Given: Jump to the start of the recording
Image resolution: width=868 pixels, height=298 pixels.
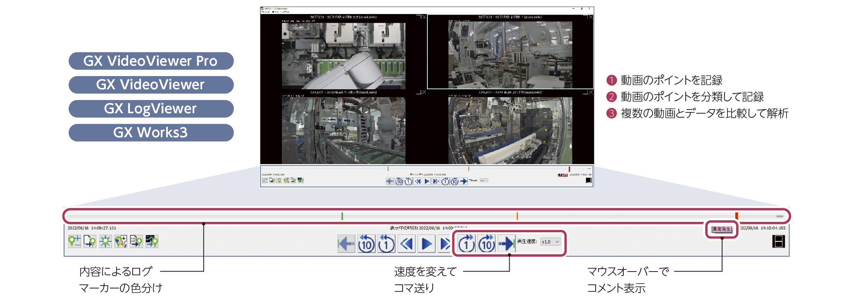Looking at the screenshot, I should coord(346,244).
